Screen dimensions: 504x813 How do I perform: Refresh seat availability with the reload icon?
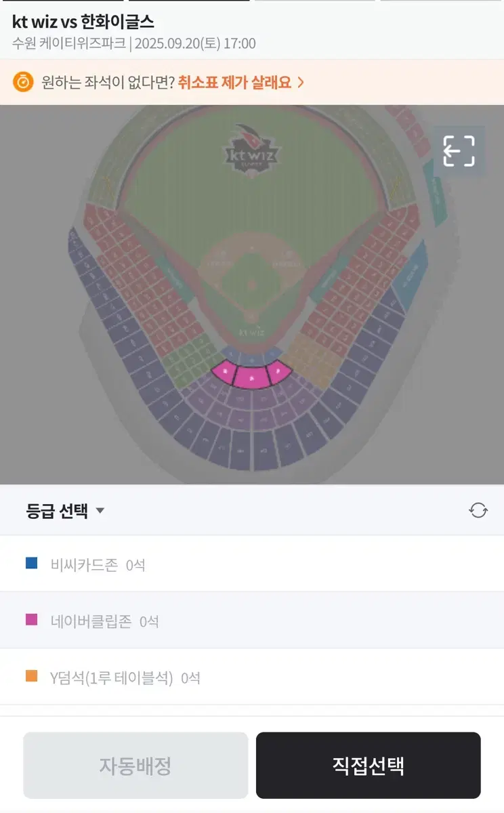(478, 510)
